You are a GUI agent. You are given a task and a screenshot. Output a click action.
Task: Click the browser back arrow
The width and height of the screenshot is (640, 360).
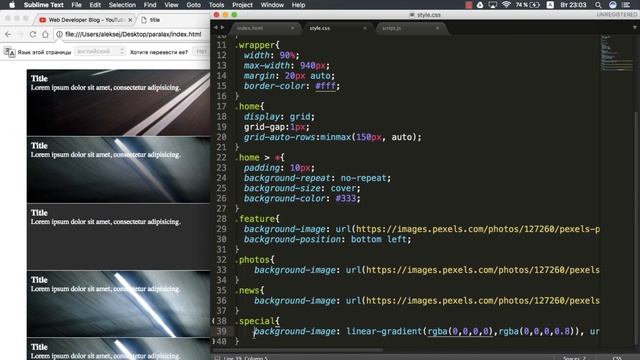8,34
